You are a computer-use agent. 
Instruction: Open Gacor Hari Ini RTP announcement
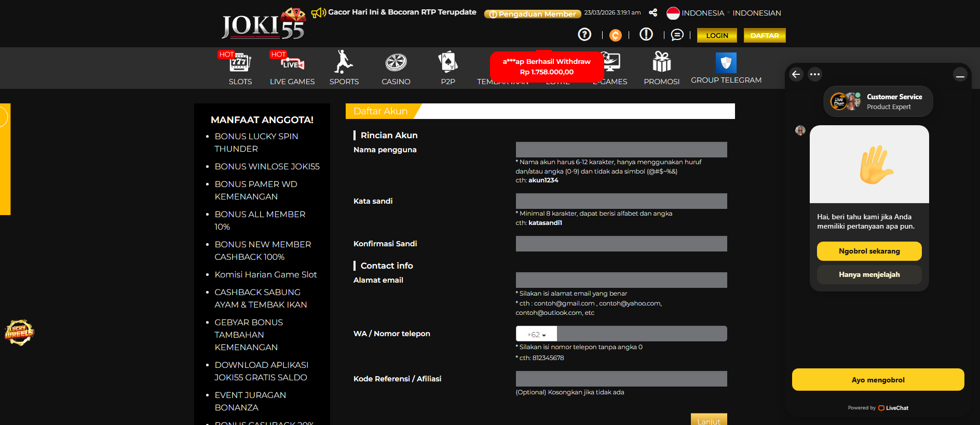point(402,12)
